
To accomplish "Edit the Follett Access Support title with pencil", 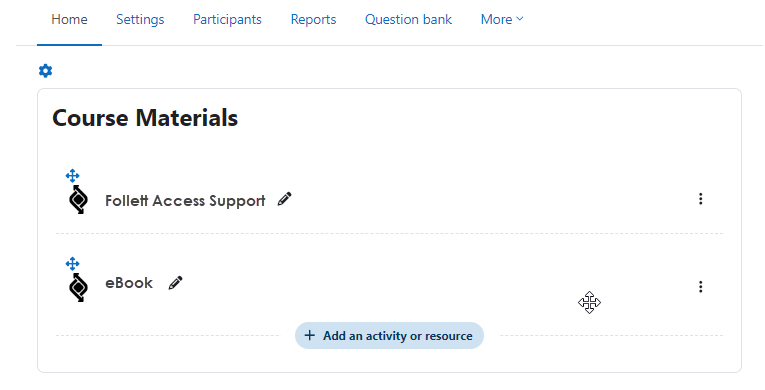I will [x=284, y=199].
